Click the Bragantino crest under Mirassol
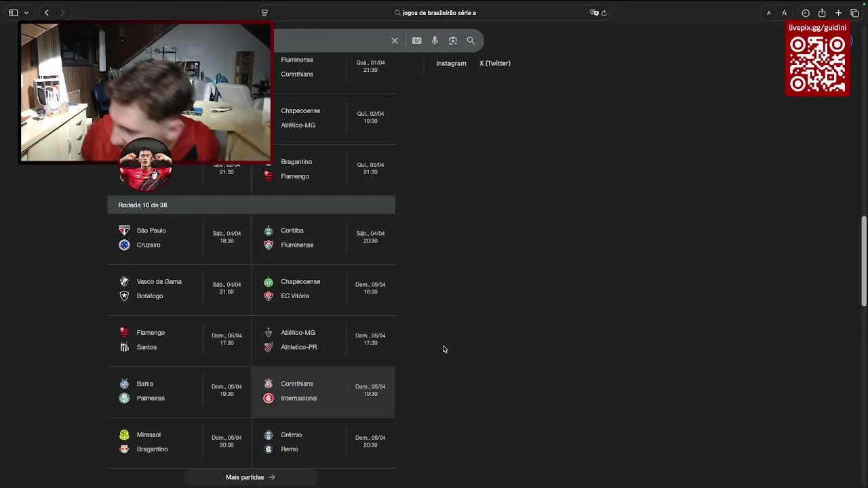Image resolution: width=868 pixels, height=488 pixels. click(x=124, y=449)
